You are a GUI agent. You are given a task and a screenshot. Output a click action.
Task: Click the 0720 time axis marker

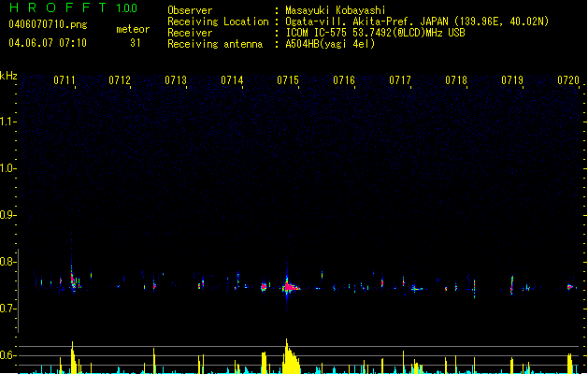tap(568, 80)
